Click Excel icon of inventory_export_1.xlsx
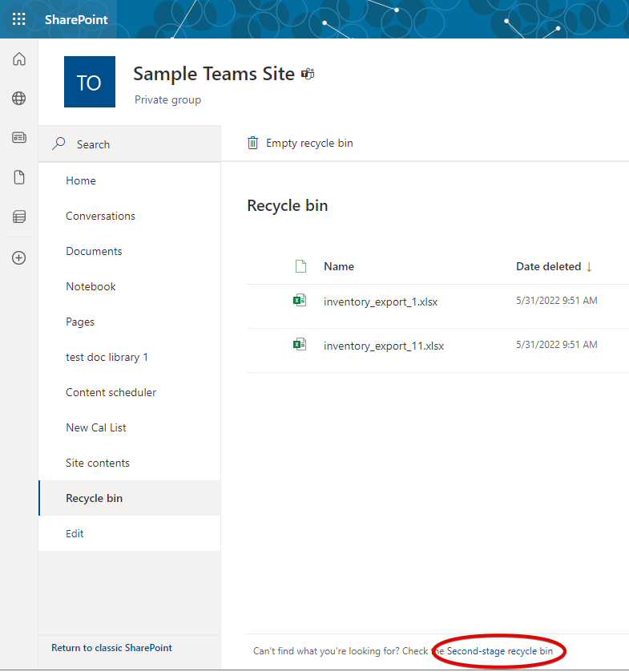The image size is (629, 672). point(299,302)
